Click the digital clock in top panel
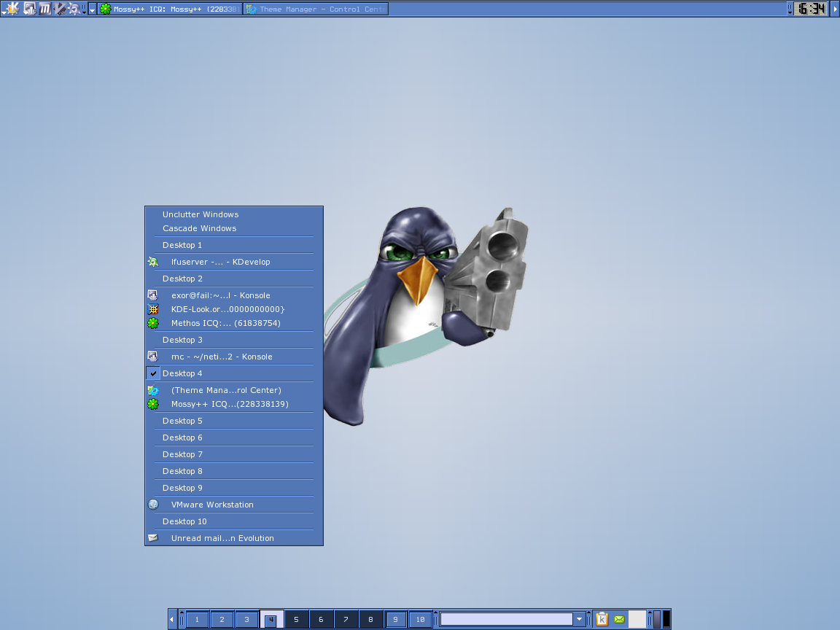This screenshot has height=630, width=840. 811,9
